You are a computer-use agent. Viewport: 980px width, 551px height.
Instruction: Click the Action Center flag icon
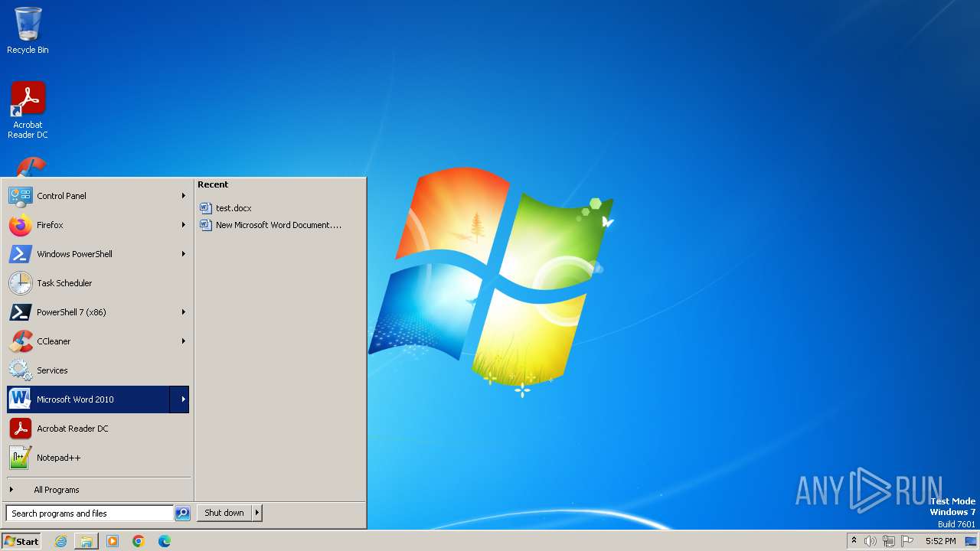tap(907, 541)
